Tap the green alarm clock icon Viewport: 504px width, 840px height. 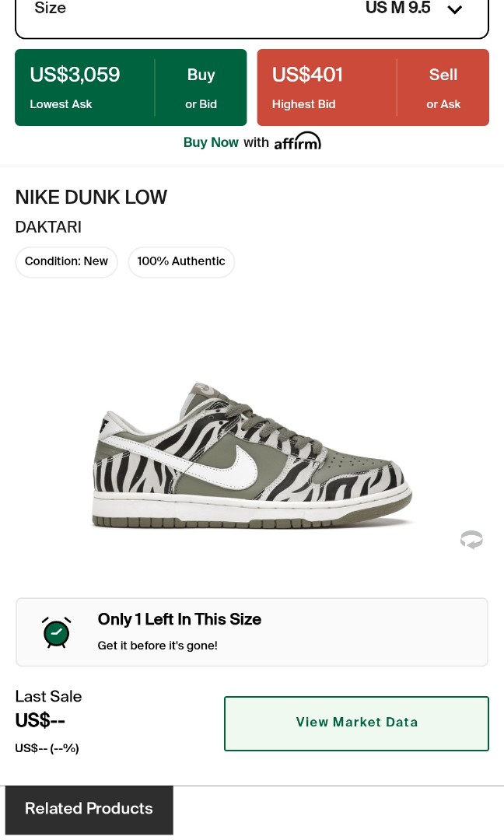(57, 632)
